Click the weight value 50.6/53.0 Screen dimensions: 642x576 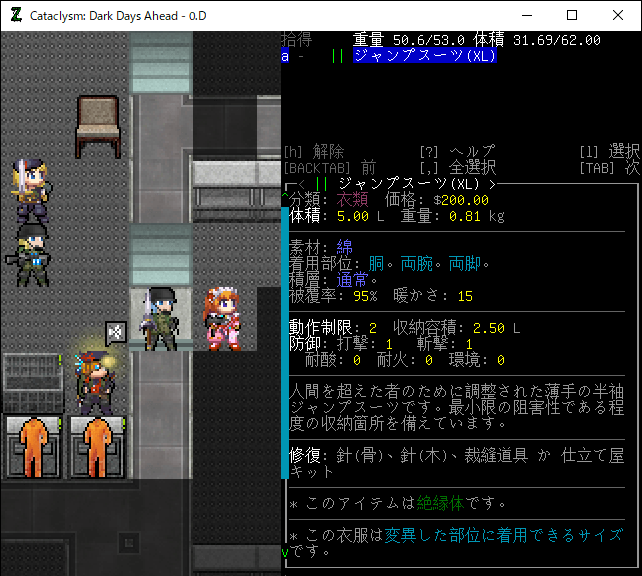[429, 40]
